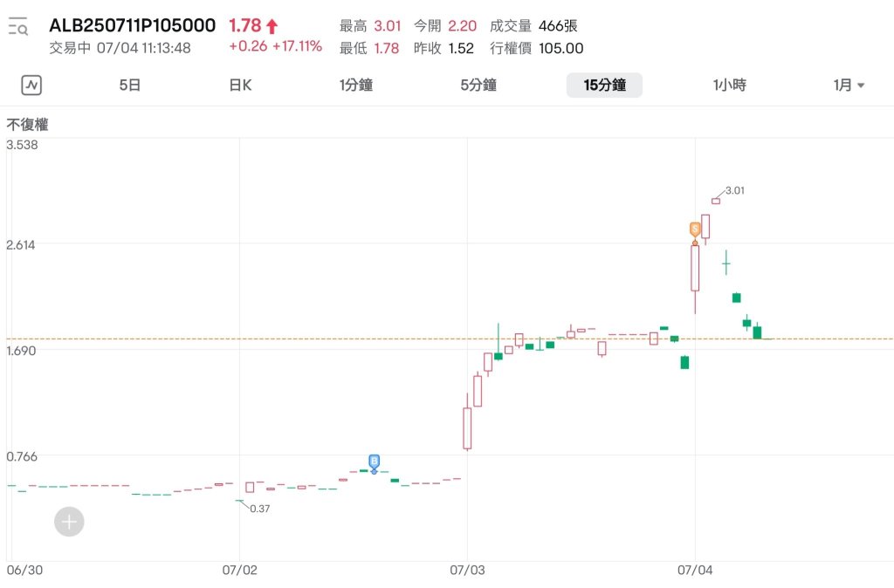Open the 1月 period dropdown
Image resolution: width=894 pixels, height=588 pixels.
tap(849, 85)
